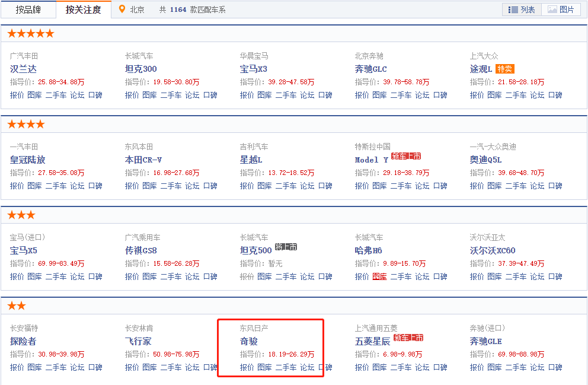The width and height of the screenshot is (588, 385).
Task: Click the price 25.88-34.88万 for 汉兰达
Action: coord(61,82)
